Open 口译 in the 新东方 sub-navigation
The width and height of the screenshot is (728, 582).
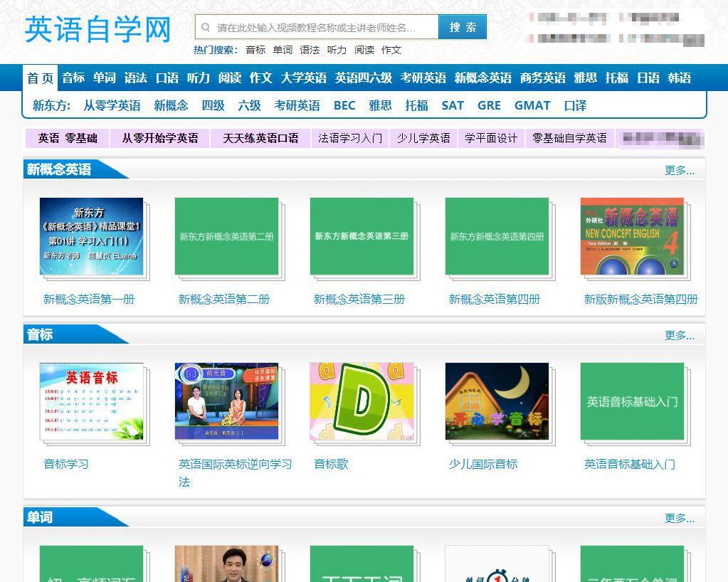click(x=575, y=105)
